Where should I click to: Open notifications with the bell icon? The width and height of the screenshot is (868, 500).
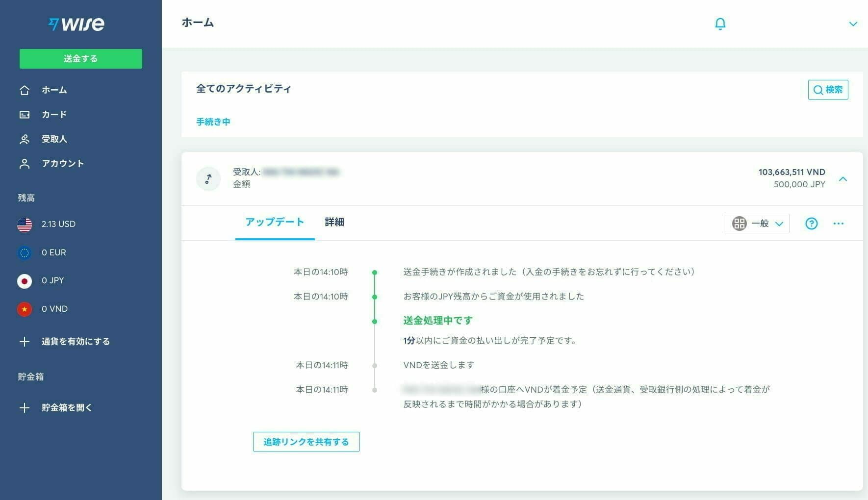pyautogui.click(x=720, y=24)
